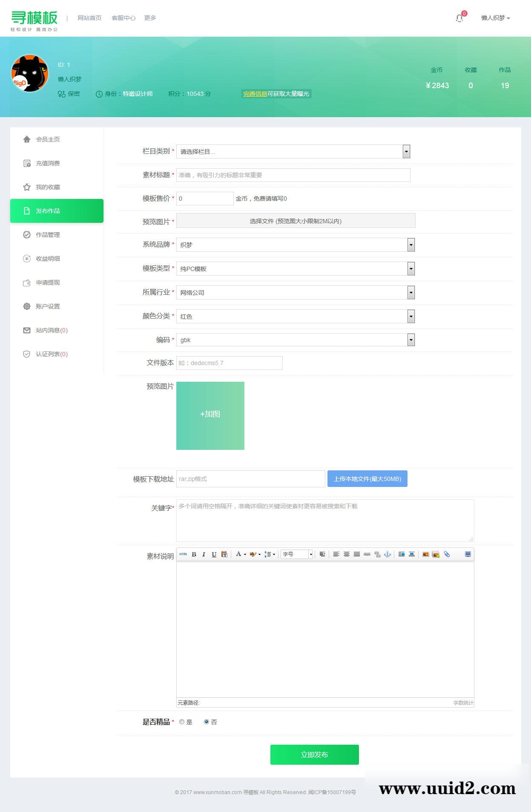Center align text in editor
Image resolution: width=531 pixels, height=812 pixels.
point(347,554)
